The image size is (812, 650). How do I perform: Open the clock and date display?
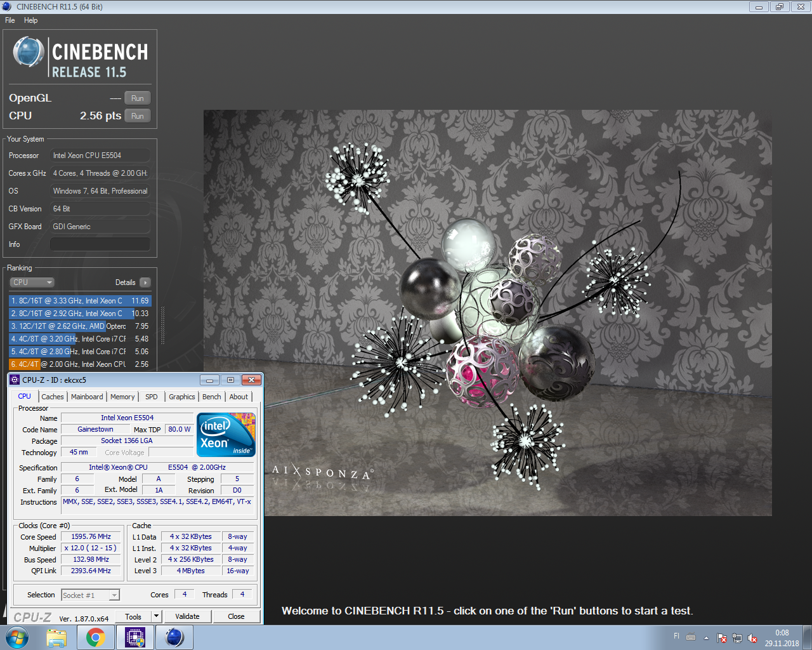tap(782, 638)
